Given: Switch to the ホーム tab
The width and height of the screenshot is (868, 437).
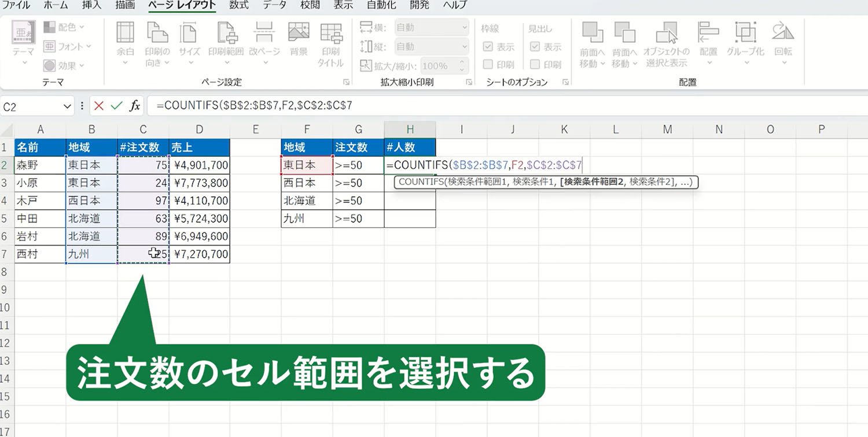Looking at the screenshot, I should click(56, 5).
